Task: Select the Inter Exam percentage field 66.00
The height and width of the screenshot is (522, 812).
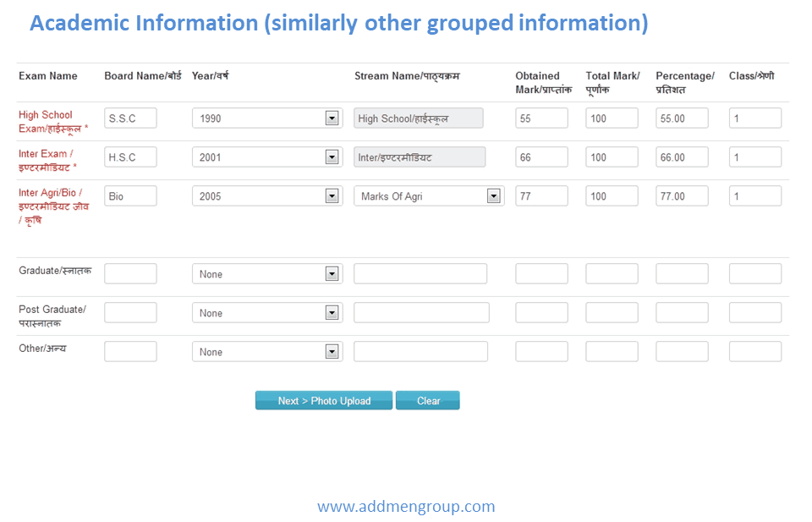Action: [x=682, y=157]
